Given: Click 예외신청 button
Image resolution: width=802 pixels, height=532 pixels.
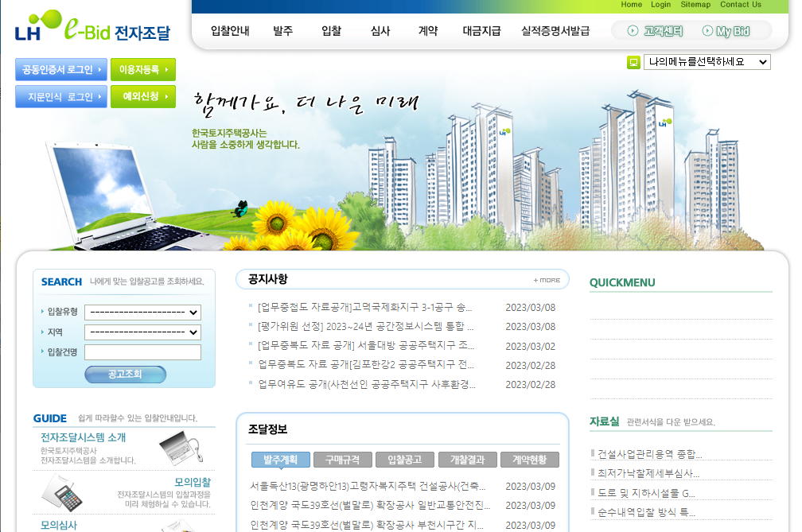Looking at the screenshot, I should coord(143,96).
